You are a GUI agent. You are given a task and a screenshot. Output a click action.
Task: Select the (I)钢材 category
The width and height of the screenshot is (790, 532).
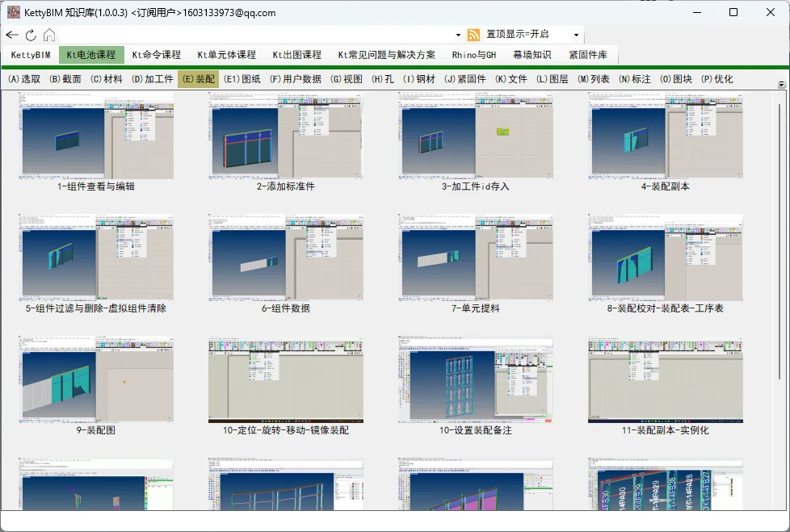pos(419,79)
